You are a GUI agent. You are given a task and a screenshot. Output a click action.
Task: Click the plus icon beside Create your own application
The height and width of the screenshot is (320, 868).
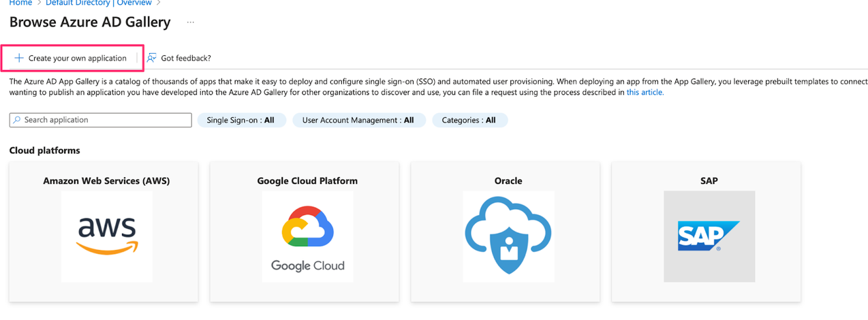coord(19,59)
